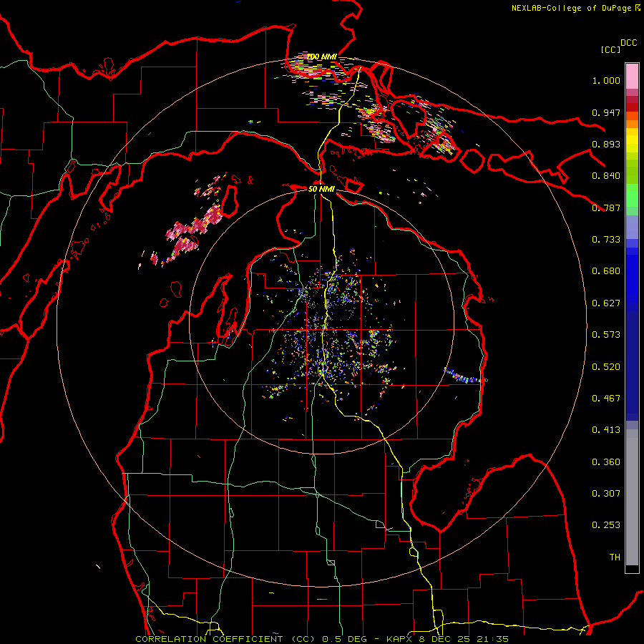Click the 50 NMI range ring label

[321, 189]
